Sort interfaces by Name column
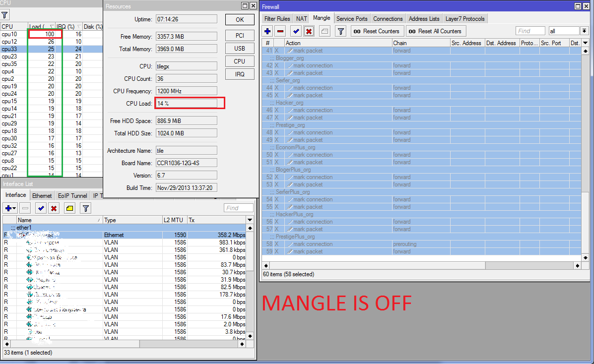This screenshot has height=364, width=594. tap(60, 220)
